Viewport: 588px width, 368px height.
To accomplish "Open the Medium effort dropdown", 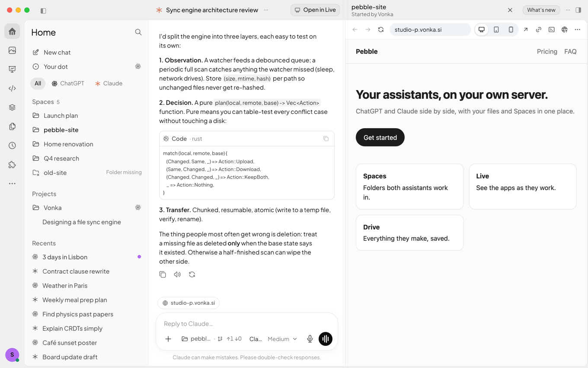I will (282, 339).
